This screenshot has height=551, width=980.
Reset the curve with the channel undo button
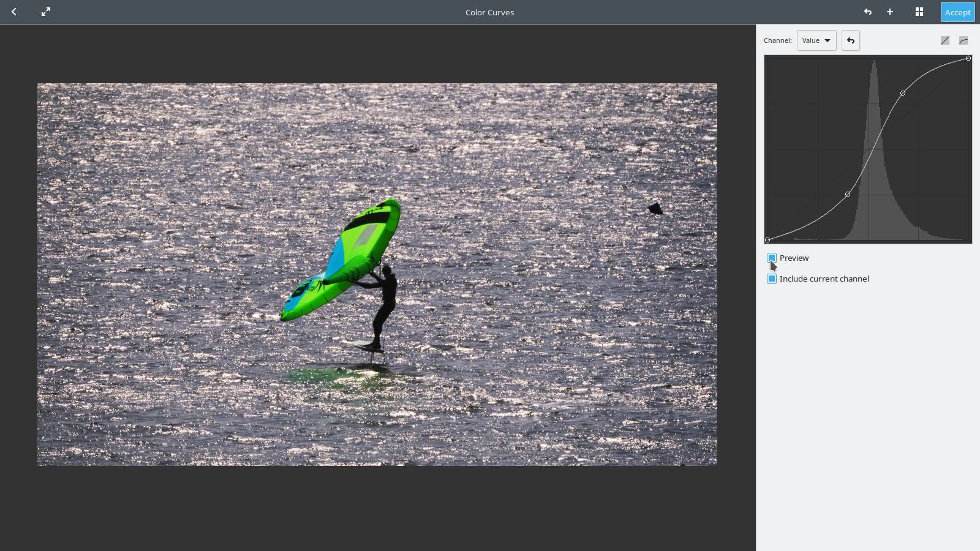pos(851,40)
